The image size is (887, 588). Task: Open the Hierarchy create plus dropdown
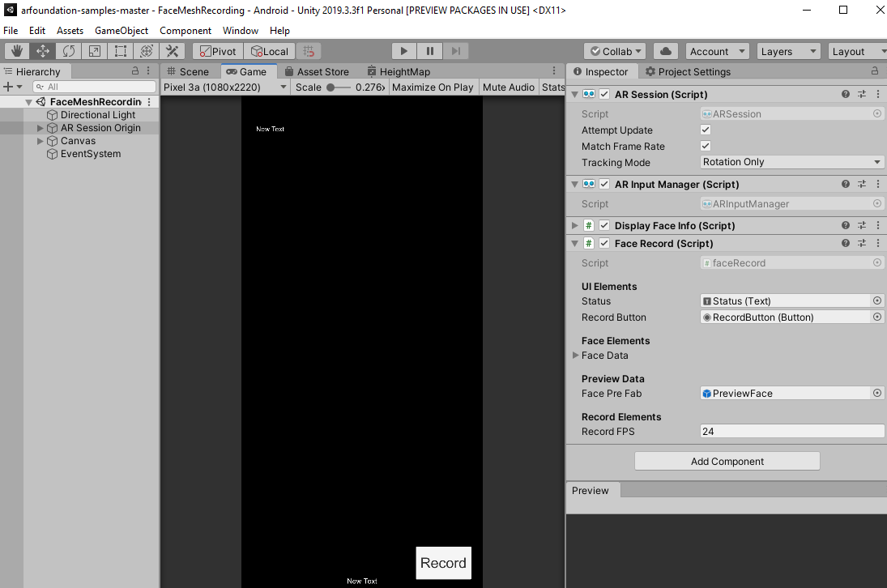click(12, 87)
